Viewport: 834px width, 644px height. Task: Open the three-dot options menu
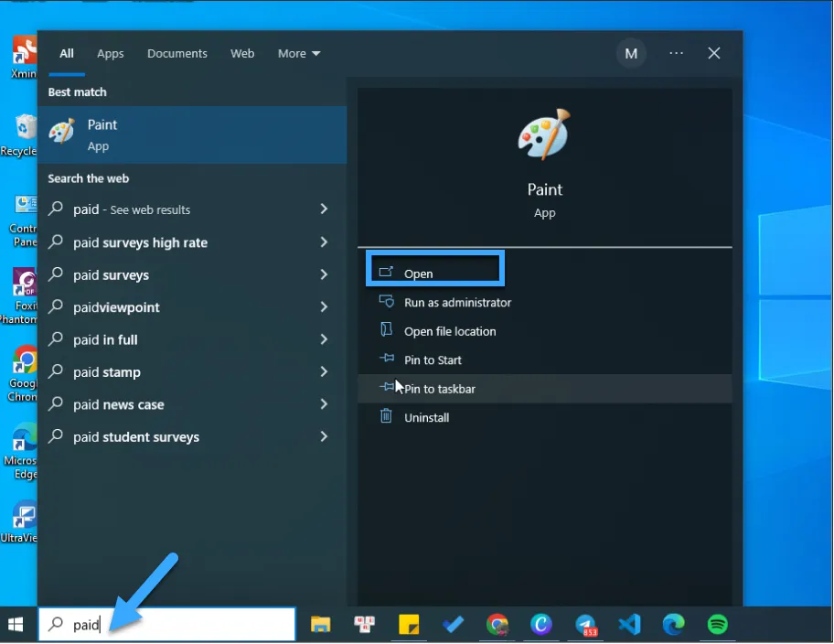click(676, 53)
